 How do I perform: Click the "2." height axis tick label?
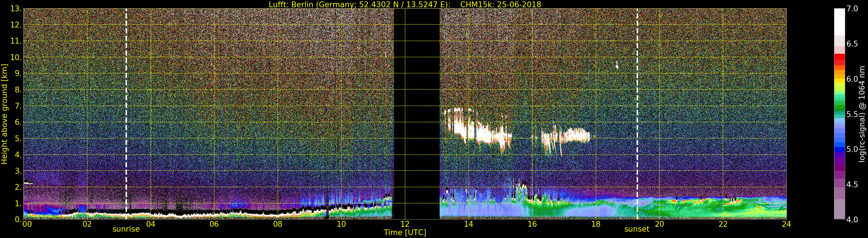[x=19, y=187]
